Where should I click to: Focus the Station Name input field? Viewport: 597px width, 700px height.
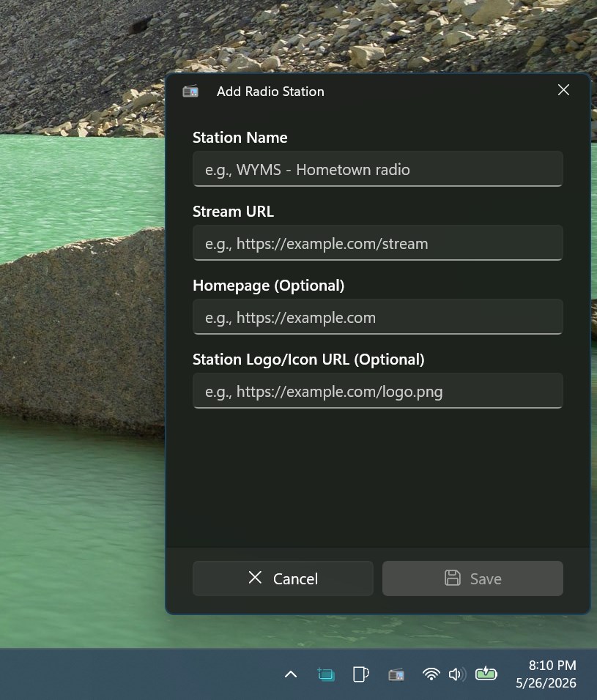(378, 168)
